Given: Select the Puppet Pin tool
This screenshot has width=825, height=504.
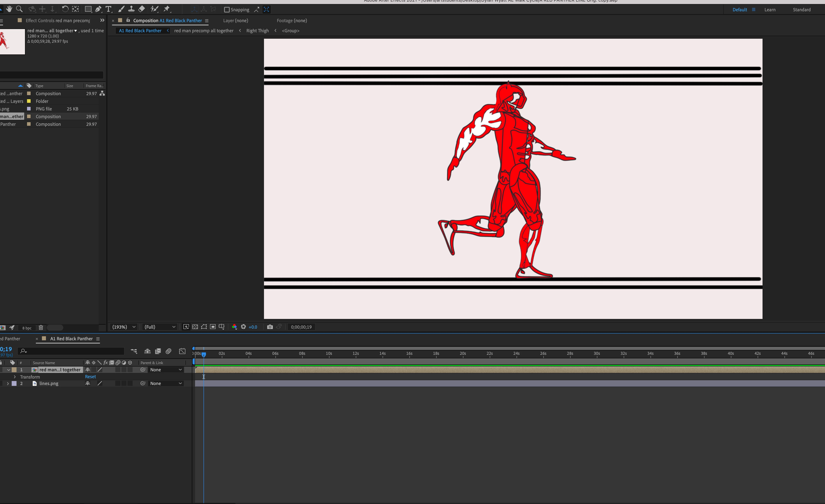Looking at the screenshot, I should coord(167,9).
